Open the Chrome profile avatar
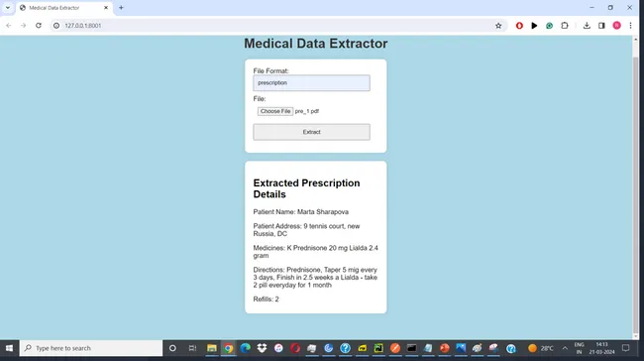The image size is (644, 361). [x=616, y=26]
